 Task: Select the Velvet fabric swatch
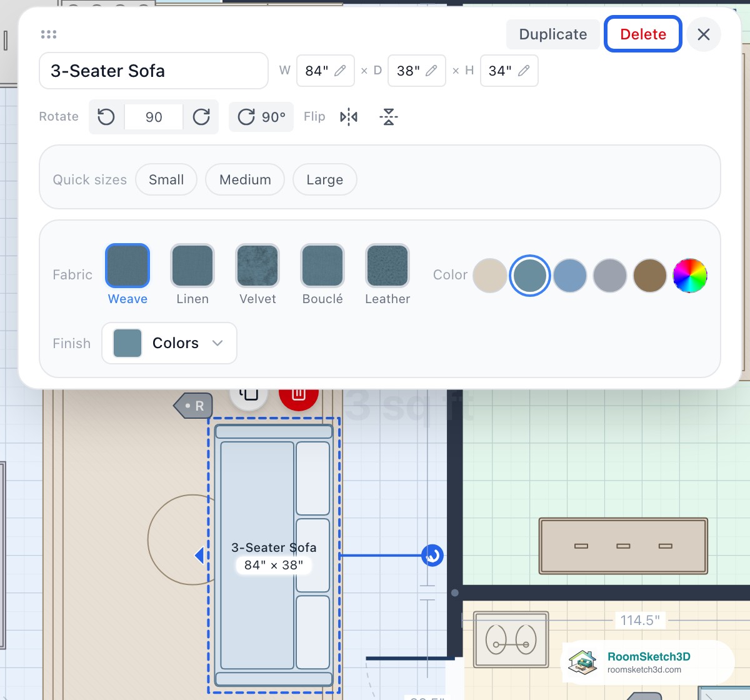(x=257, y=266)
